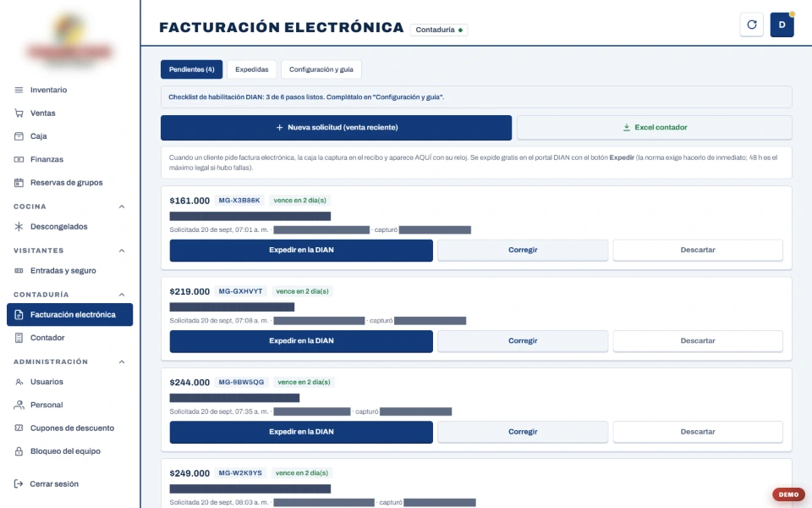Click the Facturación electrónica document icon
This screenshot has height=508, width=812.
[19, 315]
